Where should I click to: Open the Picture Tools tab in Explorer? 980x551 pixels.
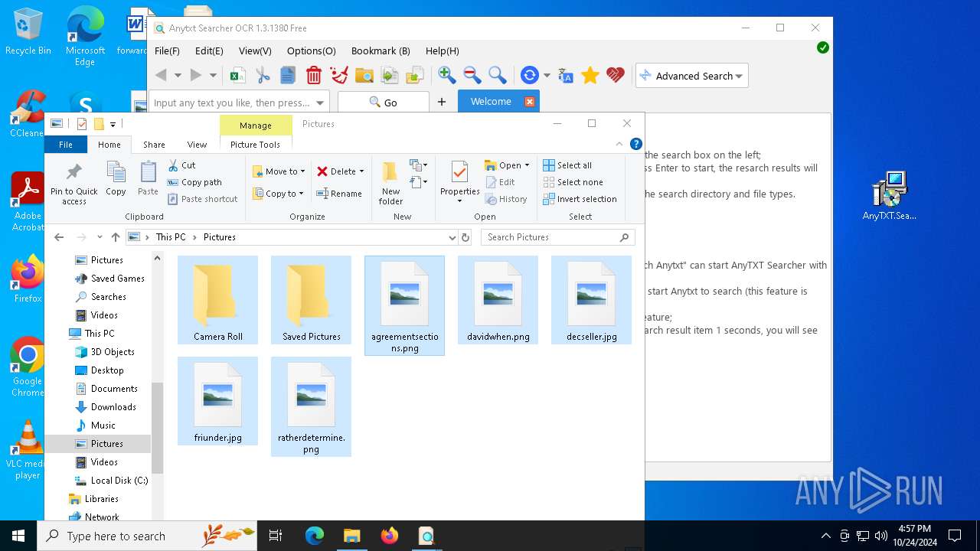point(255,145)
